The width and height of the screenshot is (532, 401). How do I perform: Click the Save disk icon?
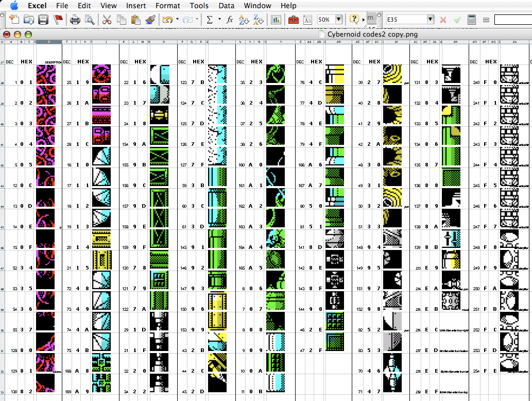pos(43,20)
